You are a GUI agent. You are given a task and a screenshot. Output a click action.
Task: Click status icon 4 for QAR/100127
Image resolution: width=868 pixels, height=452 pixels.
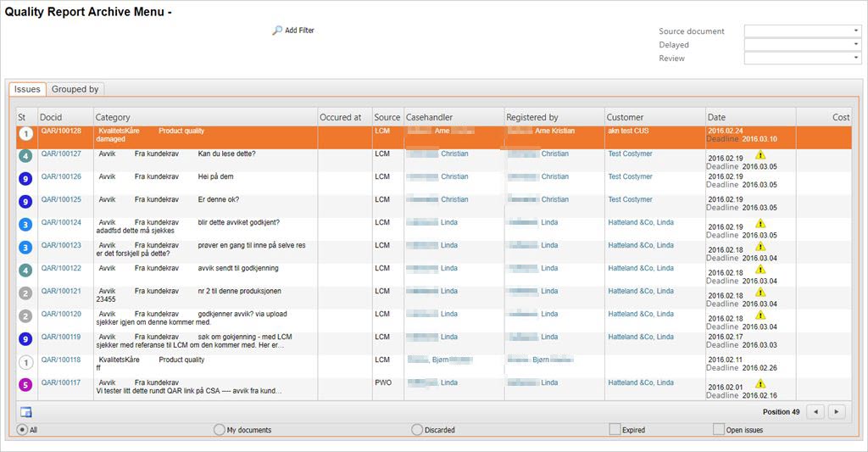(x=25, y=156)
